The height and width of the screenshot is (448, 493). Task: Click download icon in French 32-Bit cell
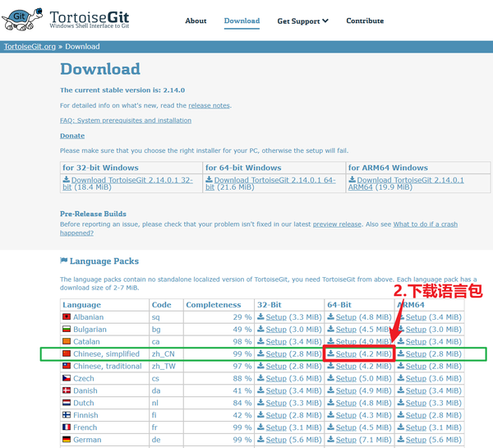point(260,427)
